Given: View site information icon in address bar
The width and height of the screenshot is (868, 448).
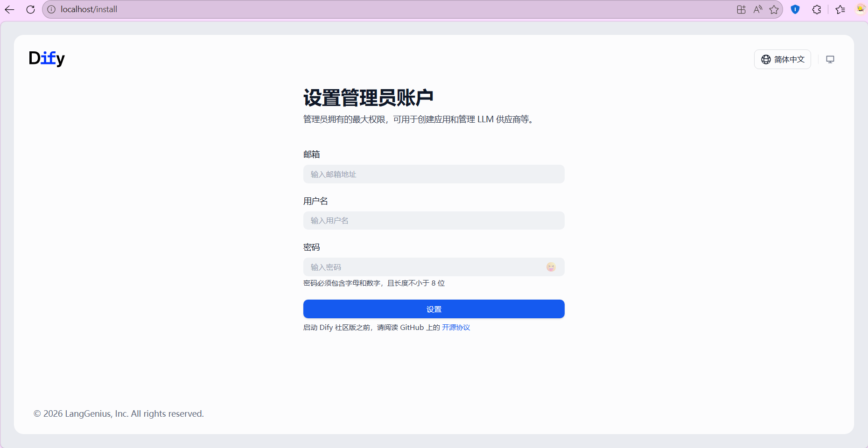Looking at the screenshot, I should coord(51,9).
